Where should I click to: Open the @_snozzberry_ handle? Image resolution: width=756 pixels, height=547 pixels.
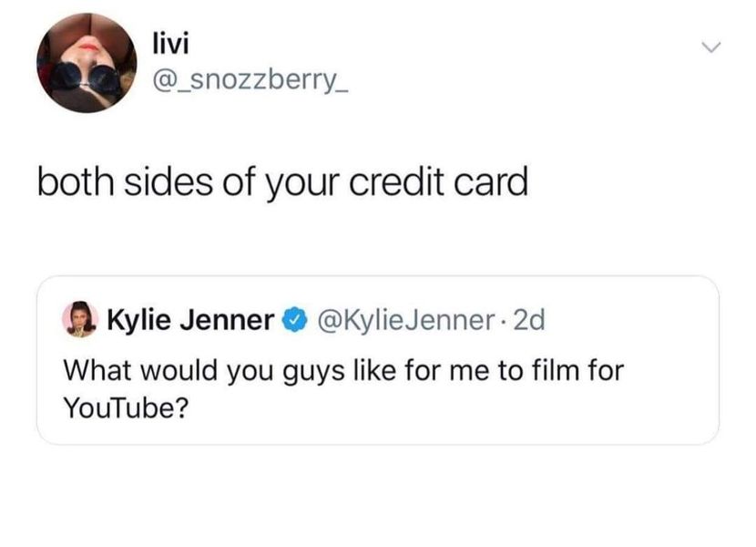[x=250, y=80]
